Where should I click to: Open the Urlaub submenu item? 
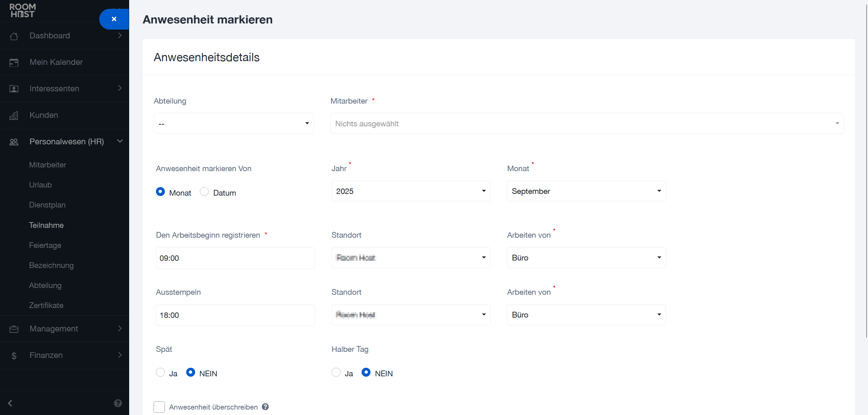click(x=40, y=185)
